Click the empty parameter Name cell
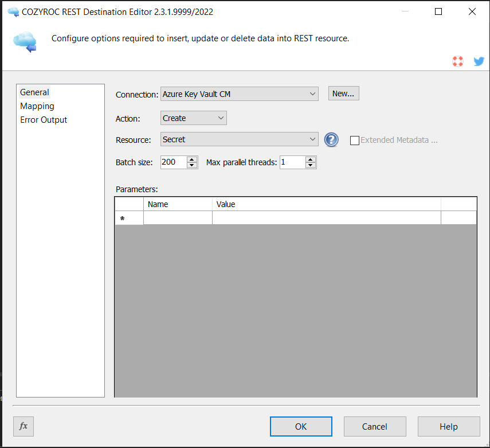The height and width of the screenshot is (448, 490). [178, 218]
